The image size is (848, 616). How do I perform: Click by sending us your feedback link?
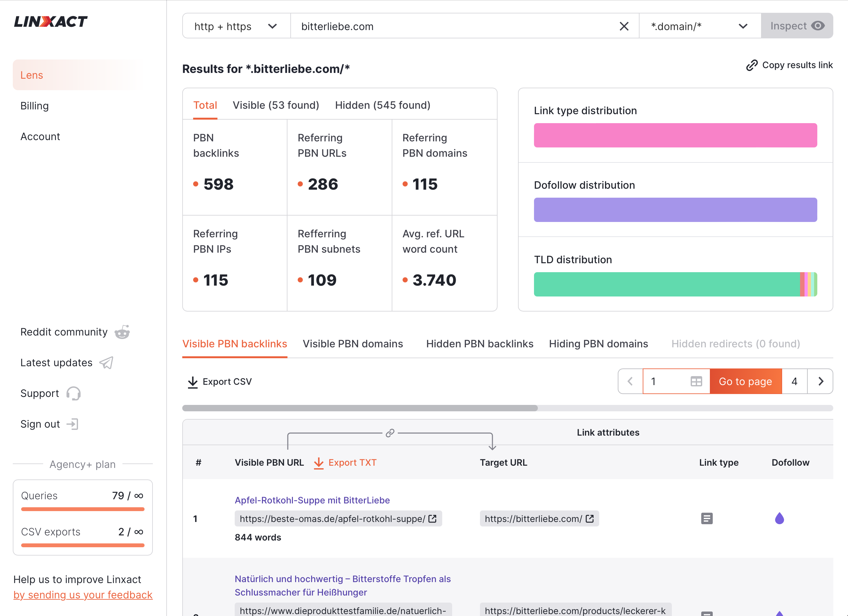click(x=83, y=595)
